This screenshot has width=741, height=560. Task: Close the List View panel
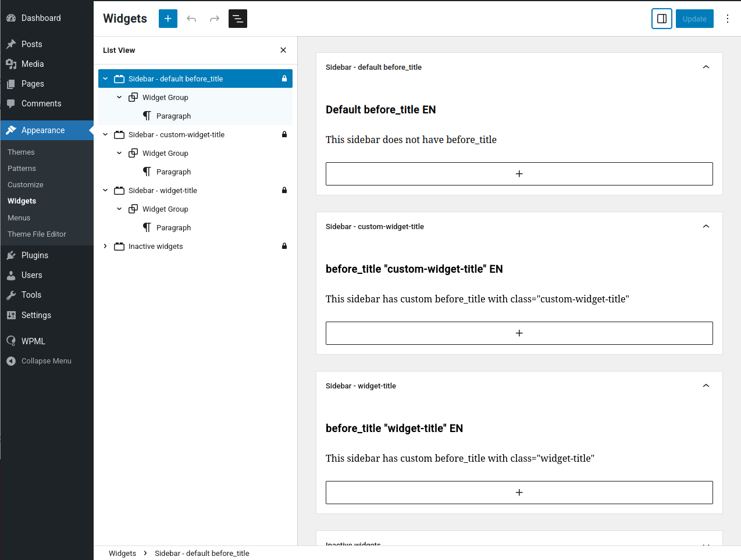click(283, 50)
